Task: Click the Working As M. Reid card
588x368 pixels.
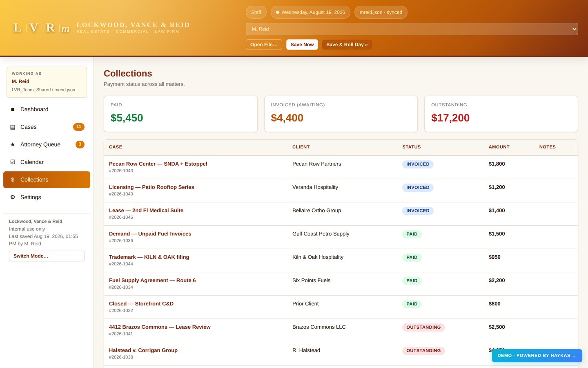Action: coord(47,82)
